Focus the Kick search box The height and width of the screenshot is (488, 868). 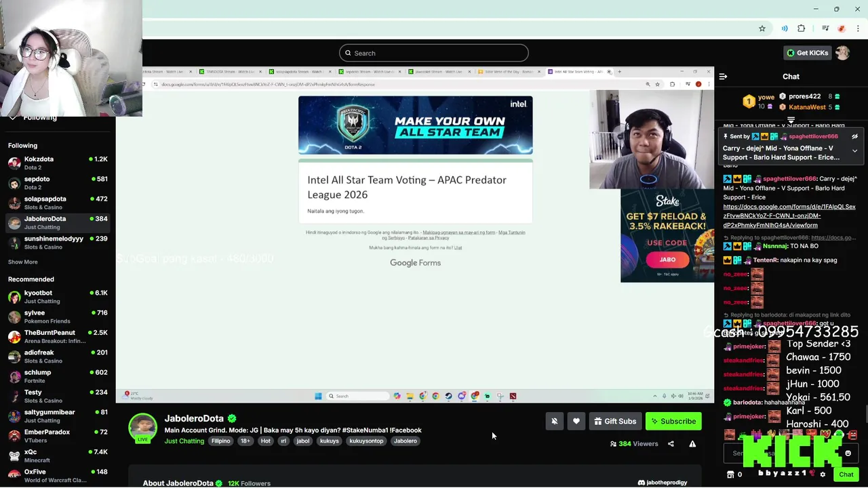434,53
